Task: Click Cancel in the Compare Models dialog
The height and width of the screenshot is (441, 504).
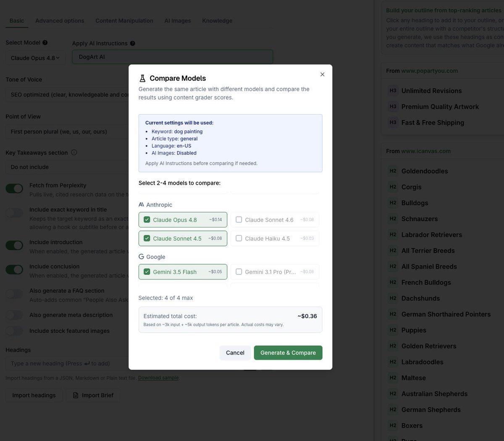Action: click(235, 352)
